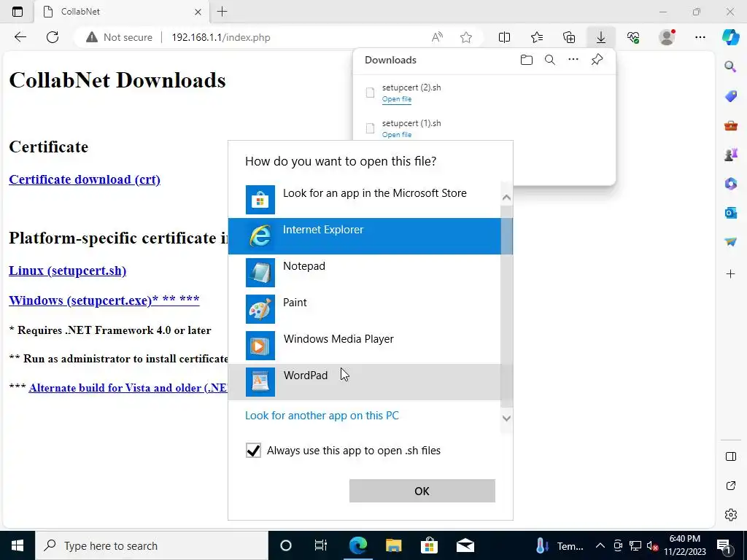Toggle the sidebar visibility icon

coord(730,456)
